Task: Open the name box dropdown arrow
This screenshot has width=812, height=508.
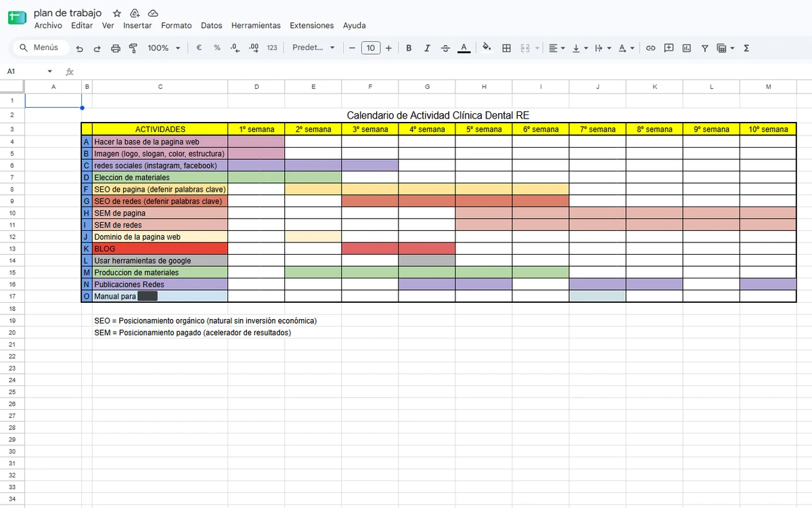Action: (x=49, y=71)
